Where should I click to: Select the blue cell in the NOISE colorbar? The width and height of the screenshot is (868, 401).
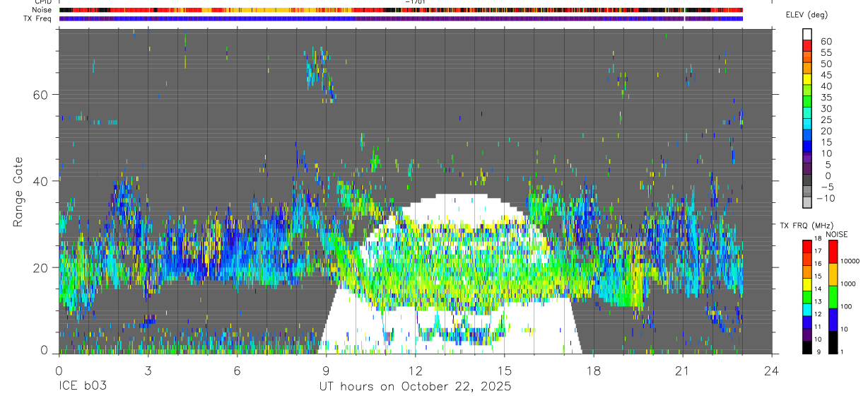833,320
